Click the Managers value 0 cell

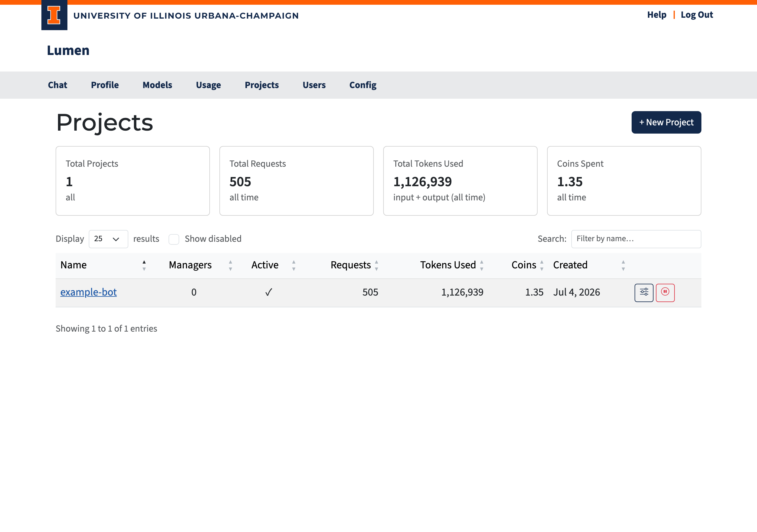[194, 292]
